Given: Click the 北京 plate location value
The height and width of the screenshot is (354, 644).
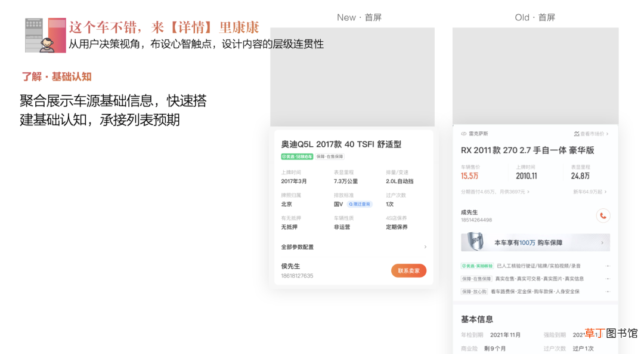Looking at the screenshot, I should [x=286, y=204].
